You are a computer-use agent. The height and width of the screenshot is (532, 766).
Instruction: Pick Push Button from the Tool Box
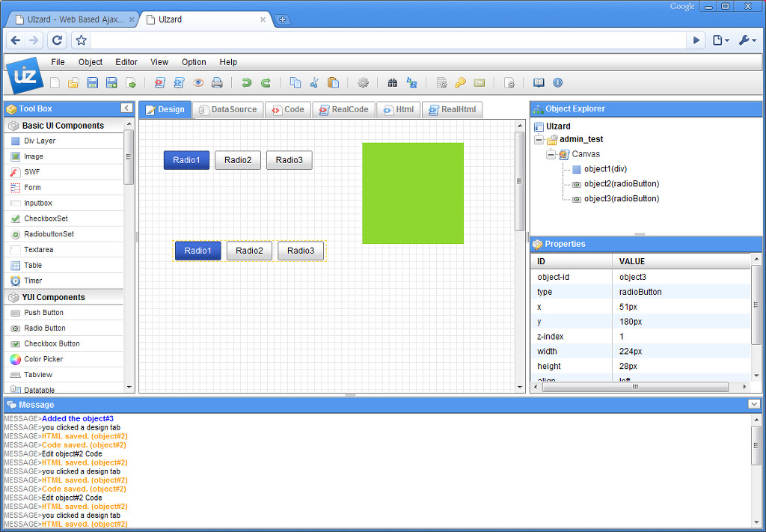click(x=64, y=313)
